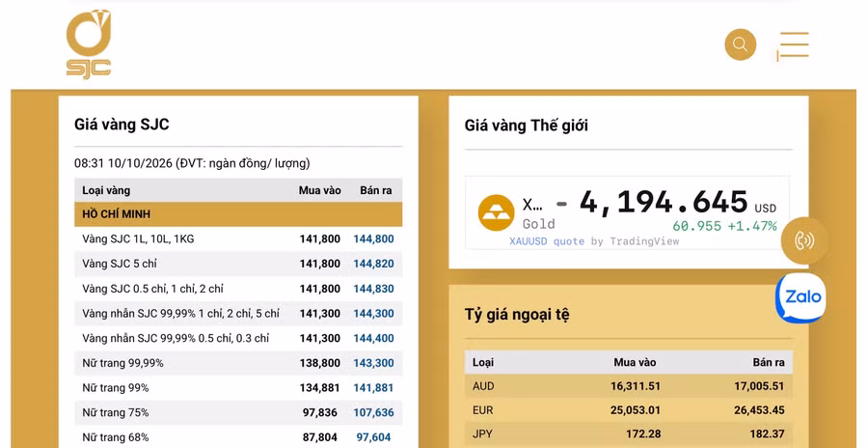Select the Nữ trang 68% row label
The image size is (868, 448).
click(x=115, y=437)
